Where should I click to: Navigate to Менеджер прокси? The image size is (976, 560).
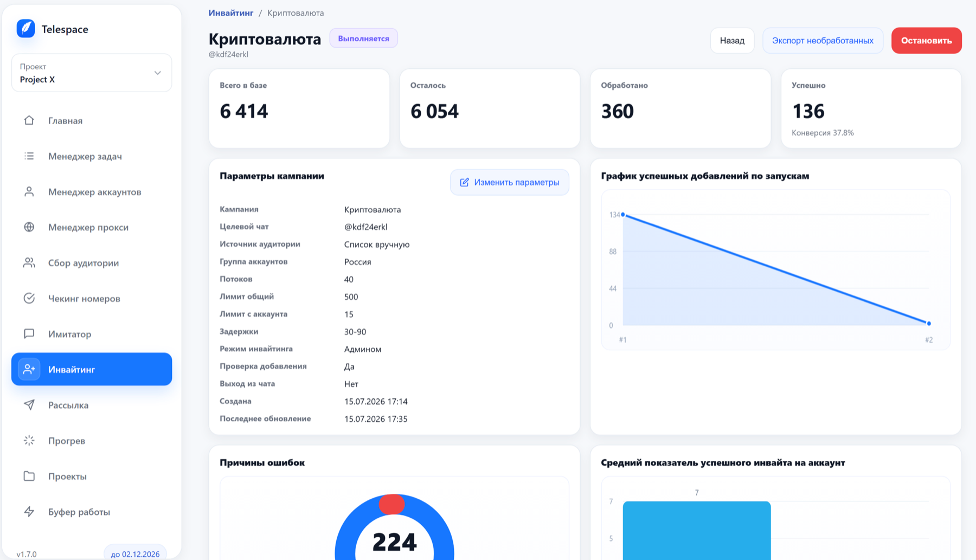click(92, 227)
